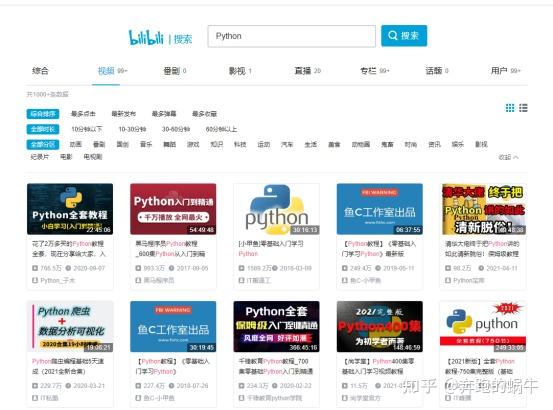Viewport: 553px width, 410px height.
Task: Click clock icon beside date 2018-03-09
Action: pos(275,268)
